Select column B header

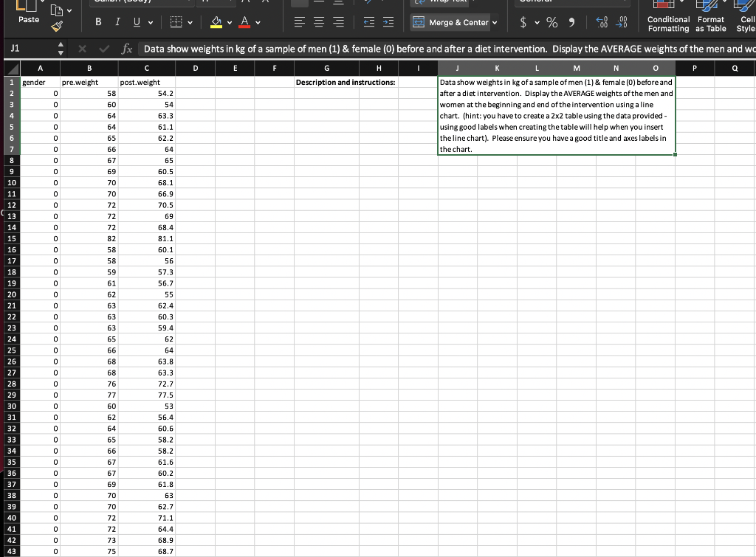click(x=89, y=67)
